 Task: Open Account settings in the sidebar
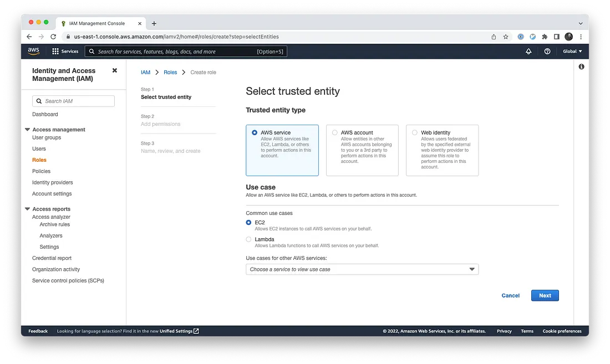click(52, 194)
